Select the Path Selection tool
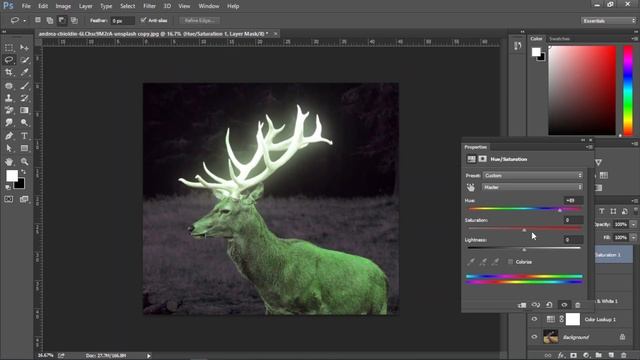The width and height of the screenshot is (640, 360). tap(9, 148)
